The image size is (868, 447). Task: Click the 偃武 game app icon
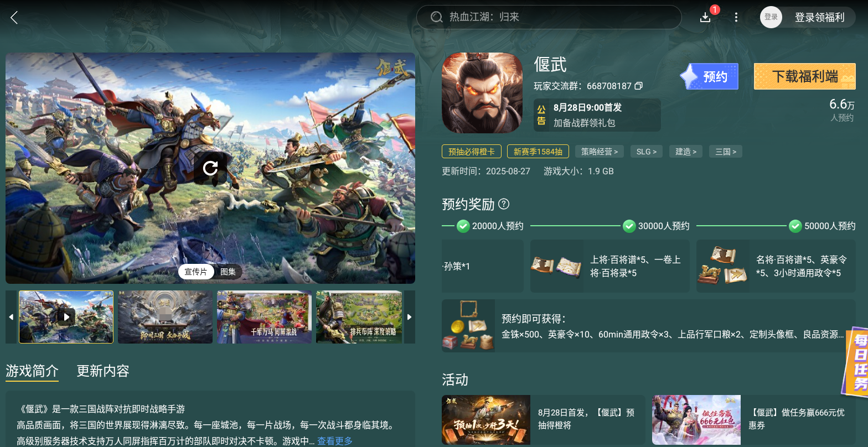(482, 93)
